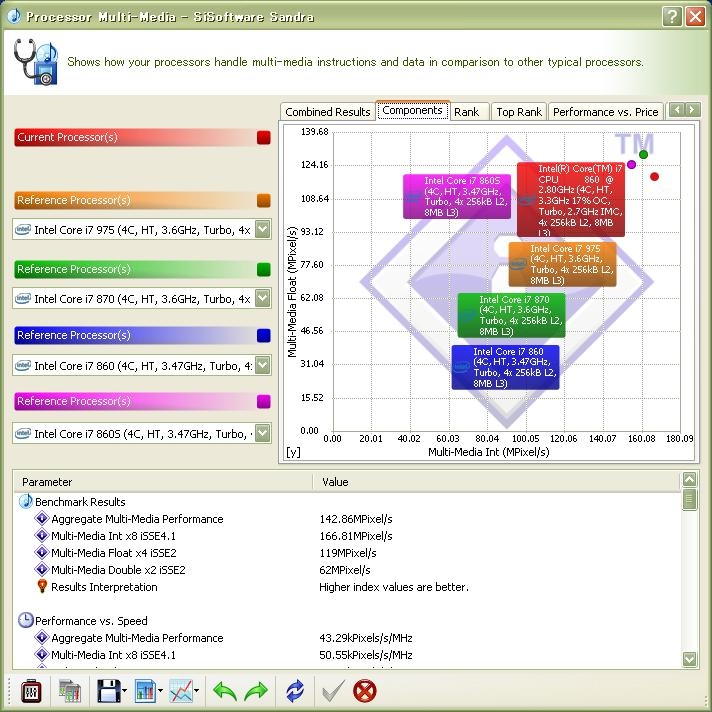Click the red Current Processor color swatch
Image resolution: width=712 pixels, height=712 pixels.
(263, 137)
